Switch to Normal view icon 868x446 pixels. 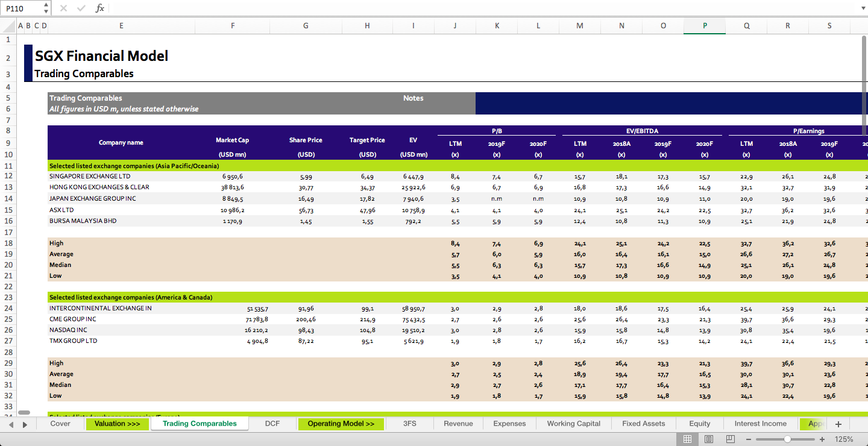tap(687, 439)
